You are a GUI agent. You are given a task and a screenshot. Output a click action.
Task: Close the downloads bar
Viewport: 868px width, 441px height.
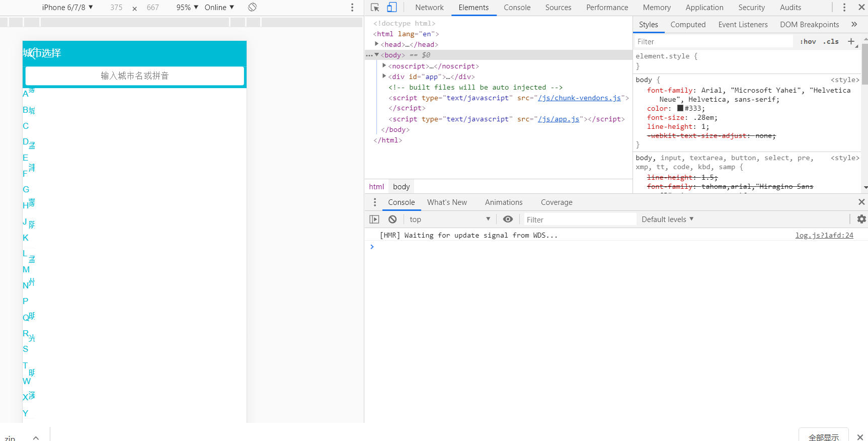click(x=860, y=437)
